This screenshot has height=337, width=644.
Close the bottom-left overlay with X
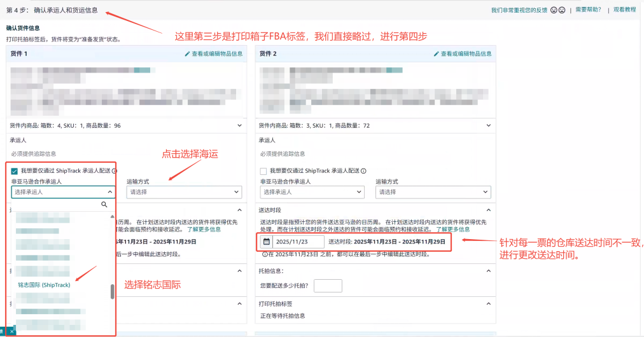tap(12, 331)
